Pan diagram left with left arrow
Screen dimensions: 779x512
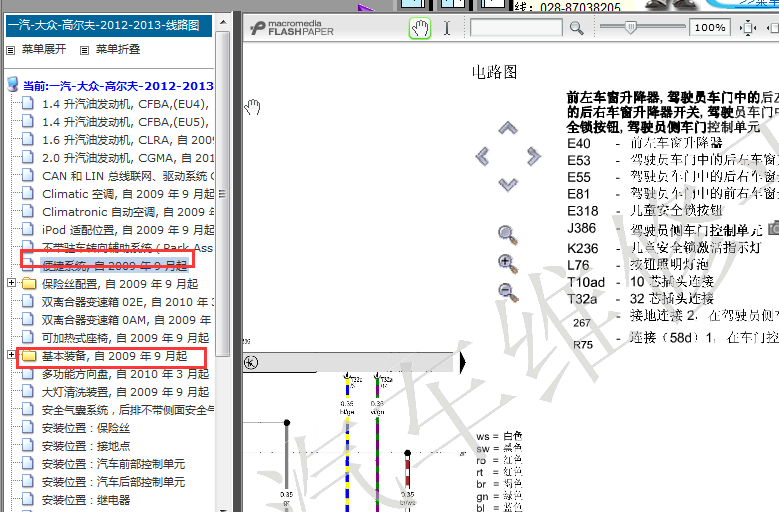click(x=482, y=156)
